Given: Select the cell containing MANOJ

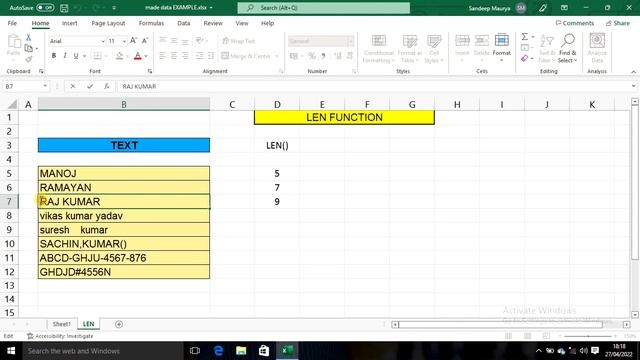Looking at the screenshot, I should (x=124, y=173).
